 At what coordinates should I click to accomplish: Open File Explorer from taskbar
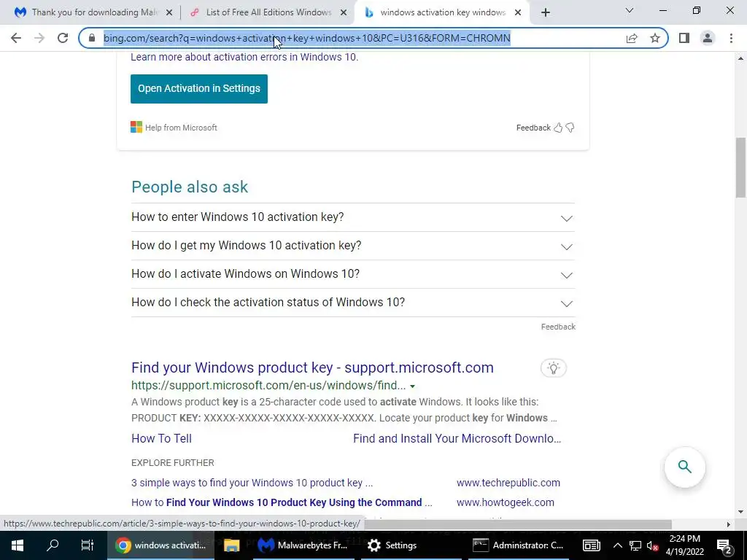(231, 545)
